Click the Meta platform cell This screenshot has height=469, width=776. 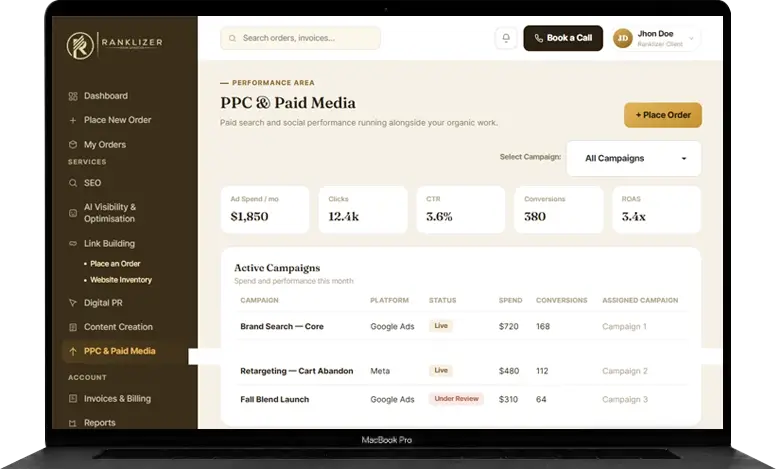pos(380,371)
